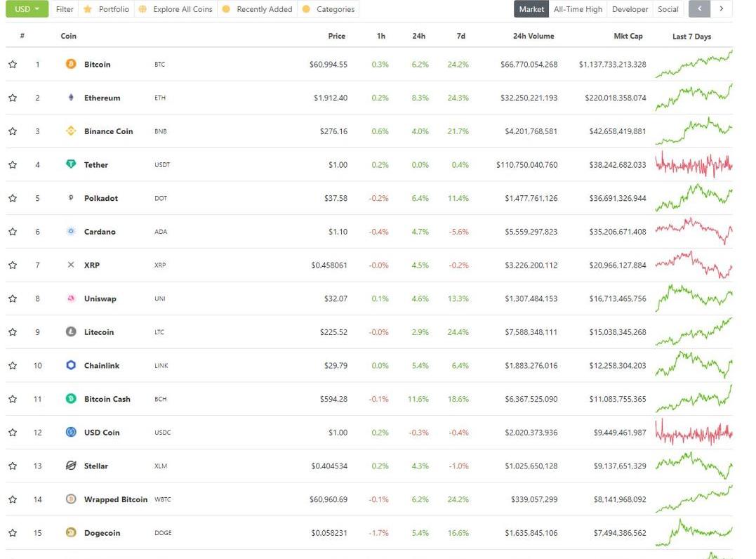Star Dogecoin with its star icon

click(x=13, y=533)
